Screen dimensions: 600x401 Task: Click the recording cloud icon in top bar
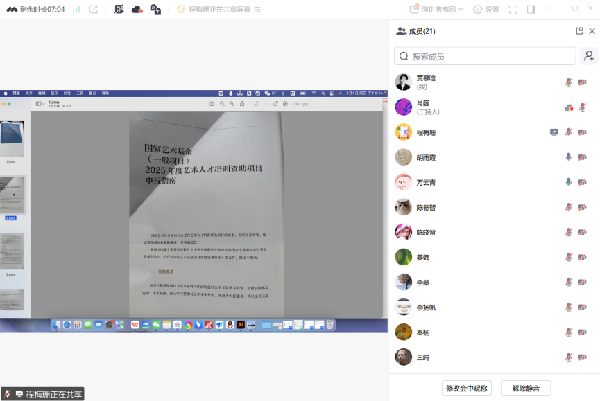coord(136,10)
